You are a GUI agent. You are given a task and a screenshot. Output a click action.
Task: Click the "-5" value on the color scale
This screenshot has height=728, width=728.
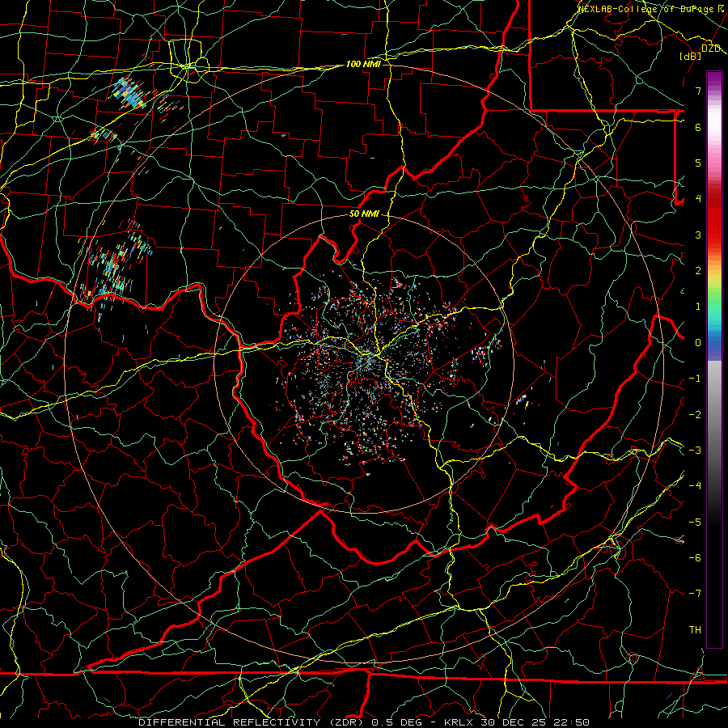695,523
